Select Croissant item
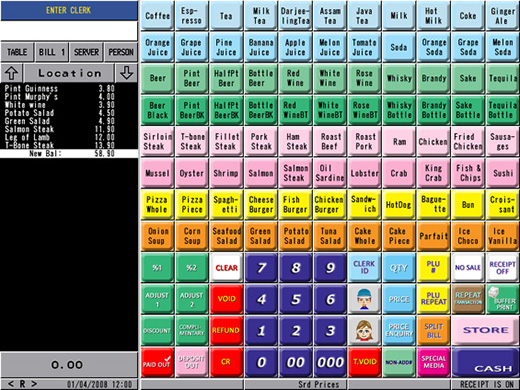520x390 pixels. tap(502, 204)
